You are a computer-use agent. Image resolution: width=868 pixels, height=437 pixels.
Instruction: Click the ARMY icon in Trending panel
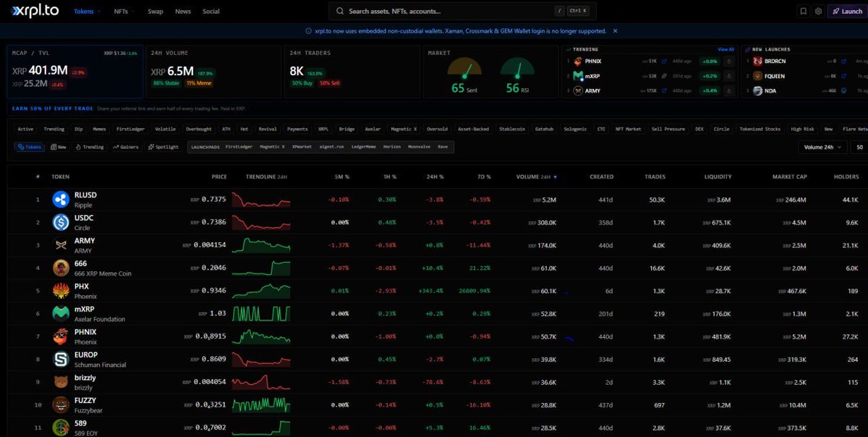tap(577, 91)
